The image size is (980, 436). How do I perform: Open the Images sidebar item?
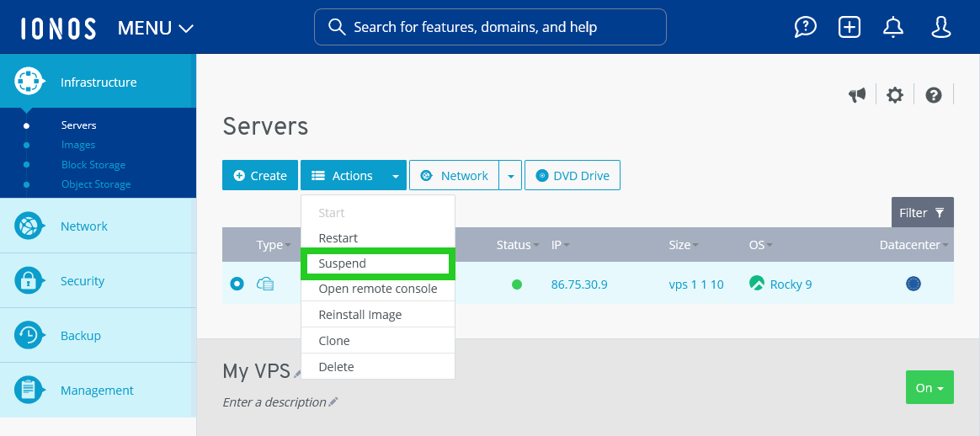(78, 144)
